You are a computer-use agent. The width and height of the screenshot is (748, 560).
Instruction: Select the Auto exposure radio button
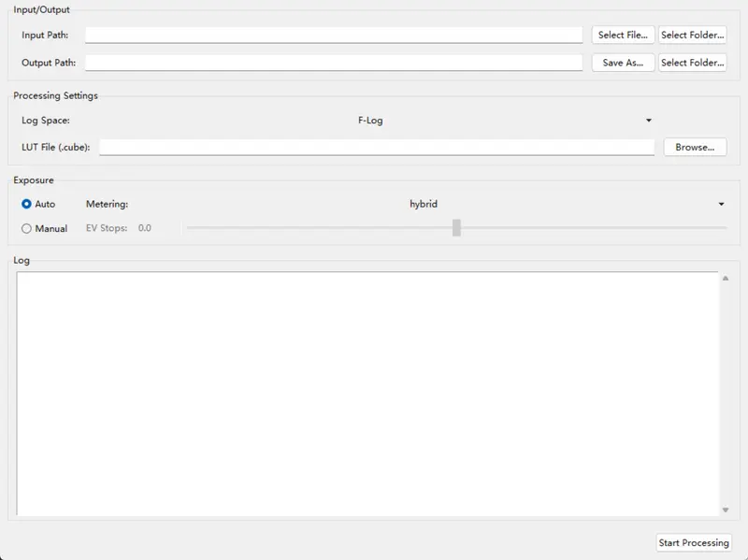[x=26, y=204]
